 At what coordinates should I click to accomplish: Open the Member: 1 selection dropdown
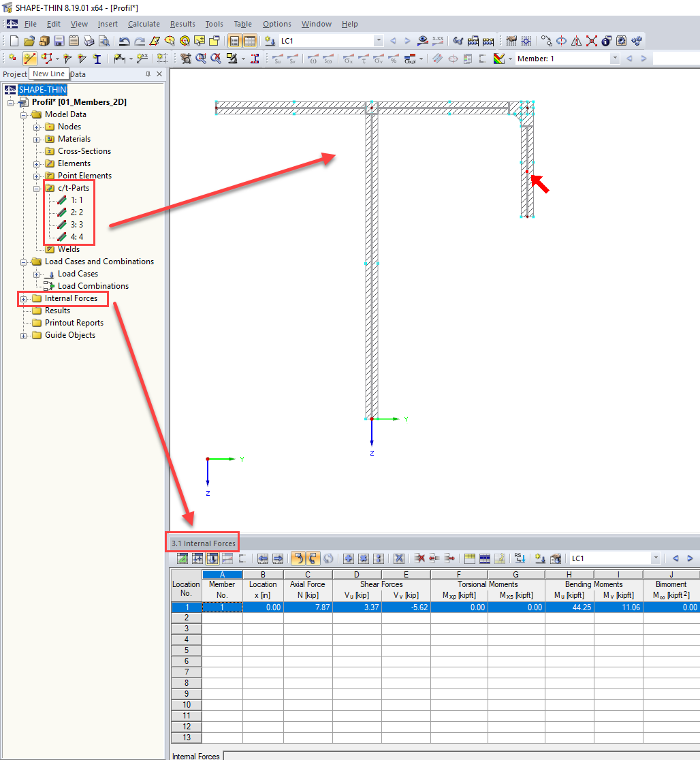click(615, 58)
